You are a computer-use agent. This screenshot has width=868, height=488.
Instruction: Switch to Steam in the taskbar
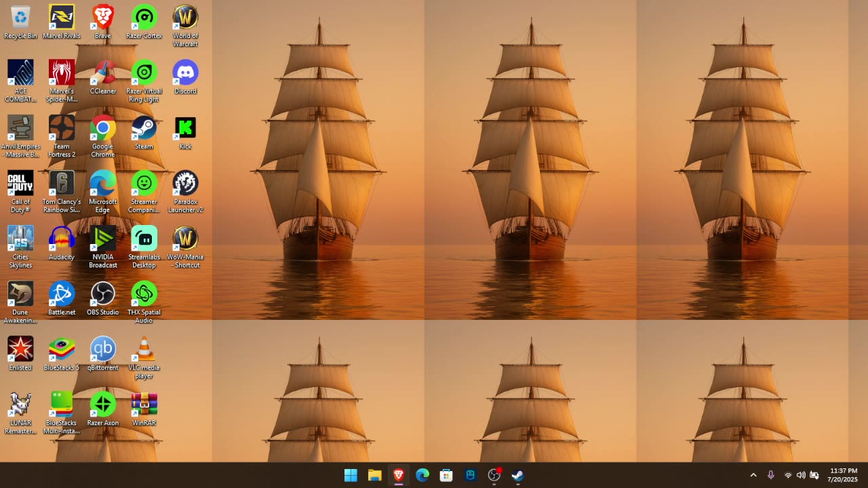[517, 475]
